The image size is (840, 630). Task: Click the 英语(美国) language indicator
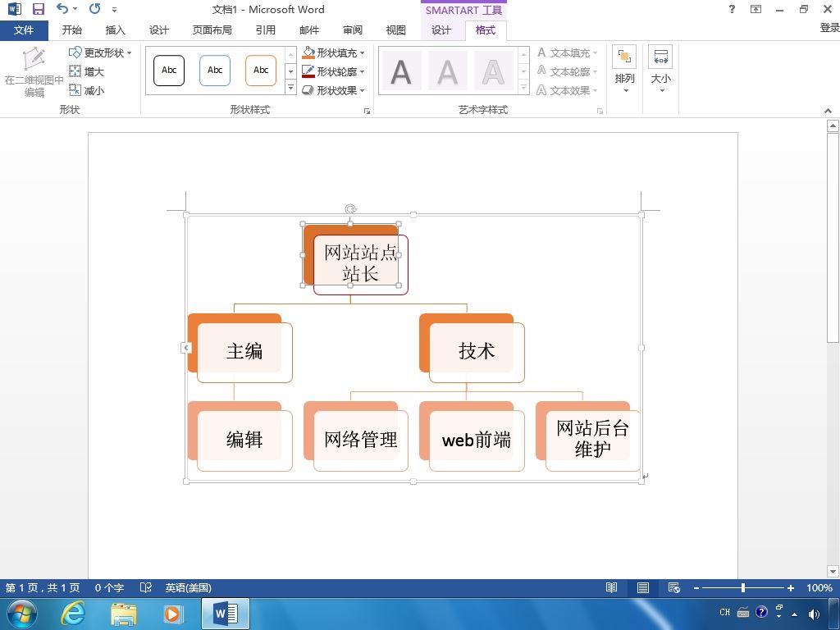pyautogui.click(x=188, y=587)
